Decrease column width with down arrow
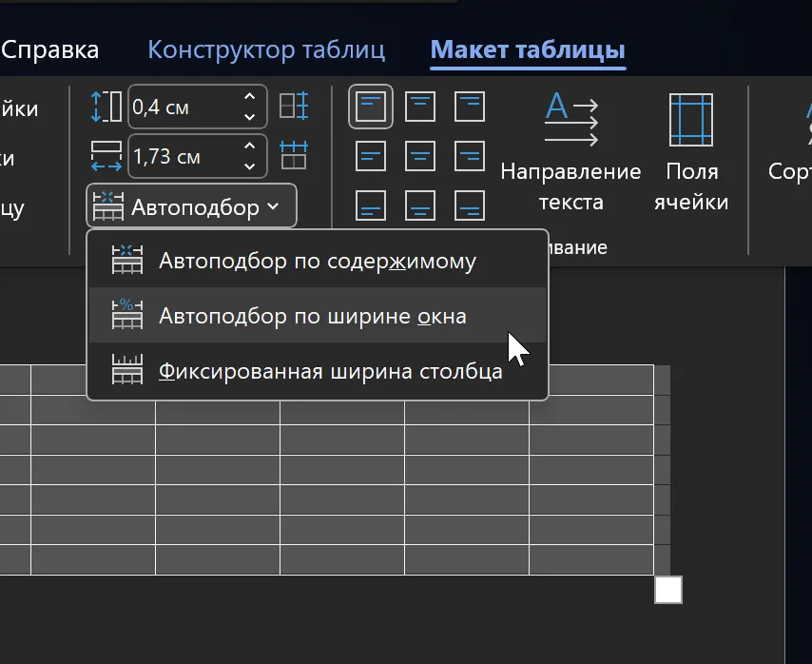Image resolution: width=812 pixels, height=664 pixels. point(250,166)
